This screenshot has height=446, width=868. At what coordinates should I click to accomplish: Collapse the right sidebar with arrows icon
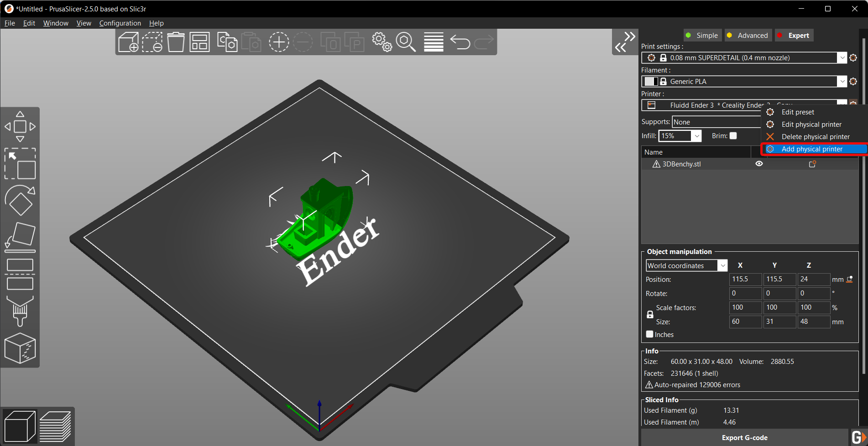[625, 42]
